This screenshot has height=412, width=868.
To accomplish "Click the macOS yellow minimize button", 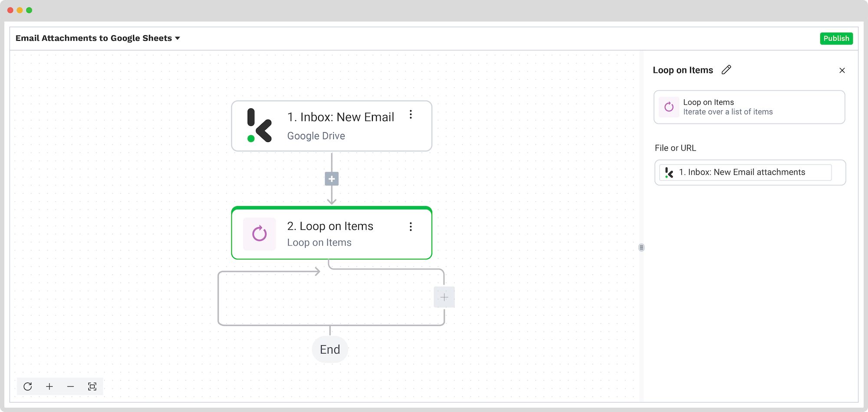I will click(20, 10).
